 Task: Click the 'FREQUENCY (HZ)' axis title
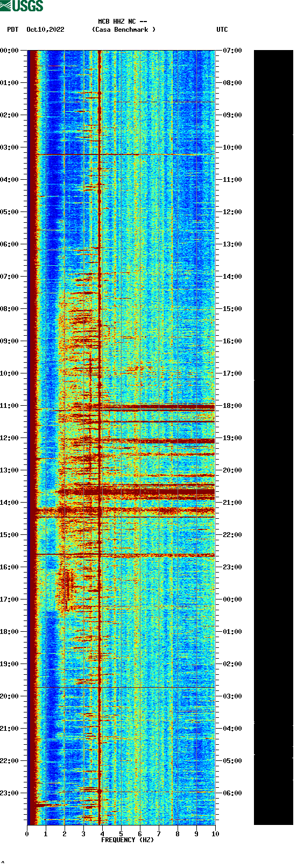pos(128,840)
